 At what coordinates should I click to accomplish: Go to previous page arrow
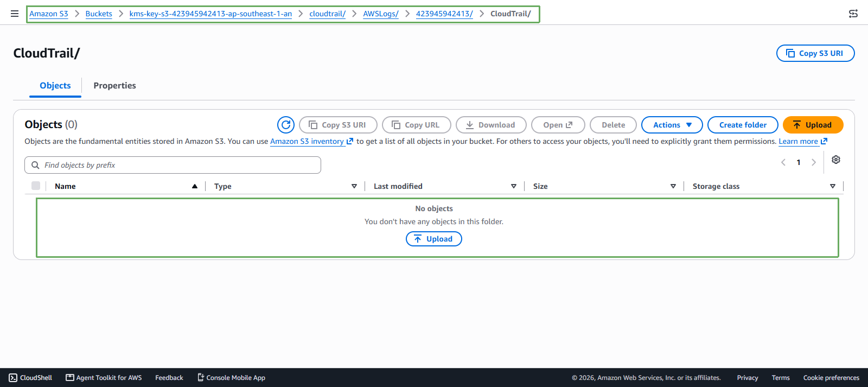pyautogui.click(x=783, y=162)
